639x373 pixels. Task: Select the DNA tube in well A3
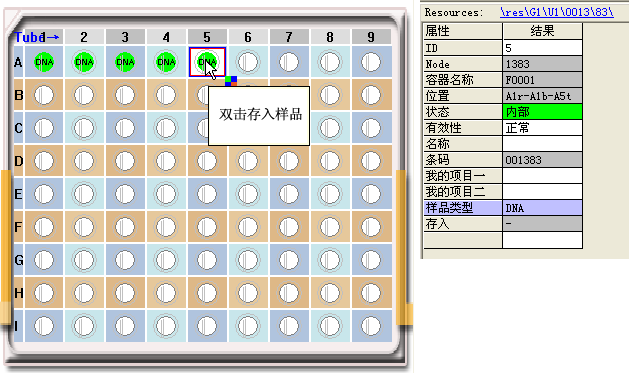125,62
